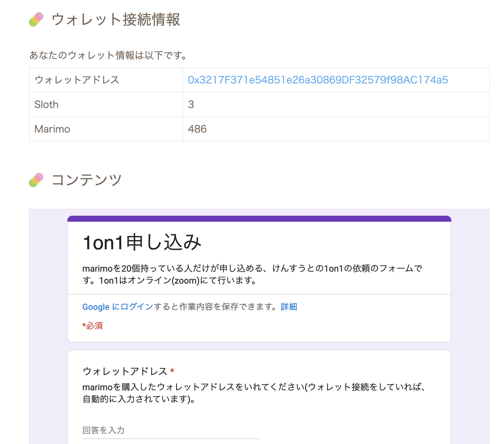Click the flower icon beside コンテンツ heading

click(36, 180)
